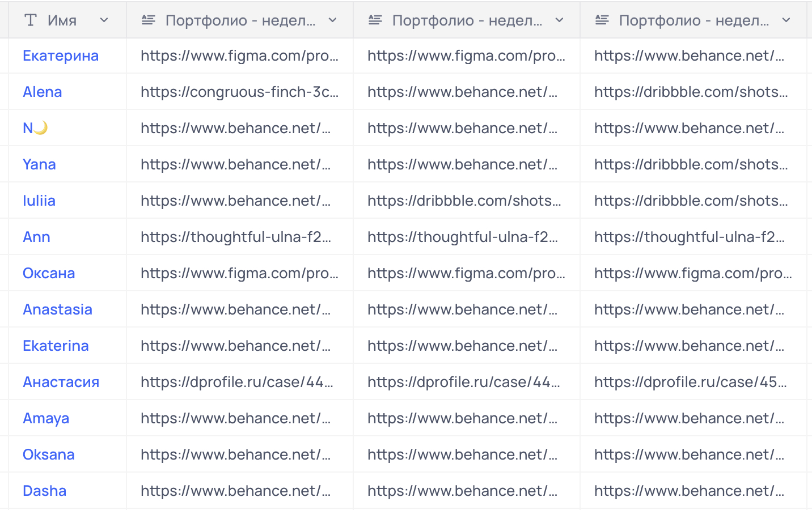Click the long-text icon of the middle Портфолио column
This screenshot has width=812, height=510.
pyautogui.click(x=375, y=20)
